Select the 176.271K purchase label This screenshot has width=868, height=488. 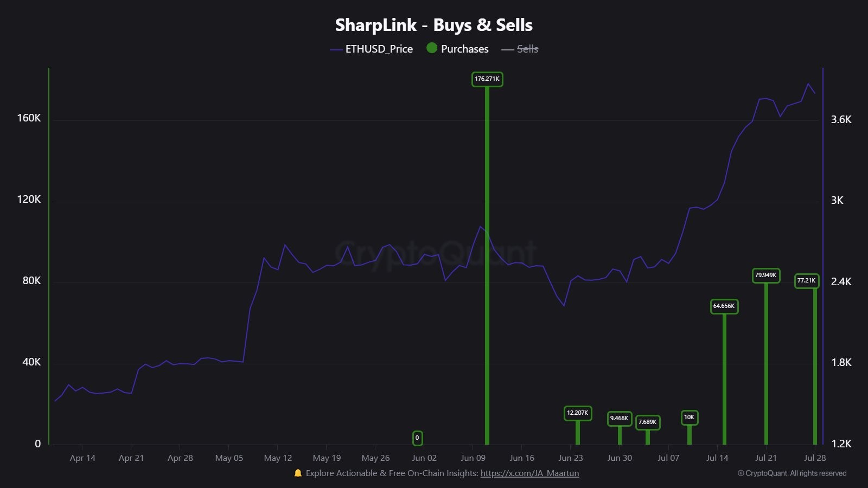(x=487, y=79)
